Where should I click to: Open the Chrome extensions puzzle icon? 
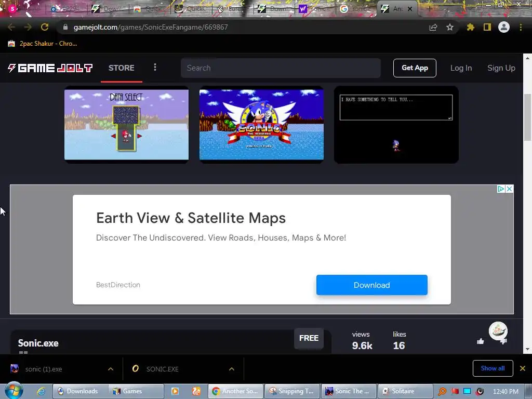(471, 27)
